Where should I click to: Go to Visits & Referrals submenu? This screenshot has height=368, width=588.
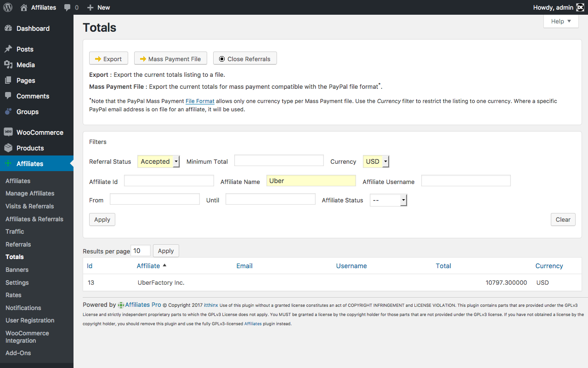pyautogui.click(x=30, y=206)
